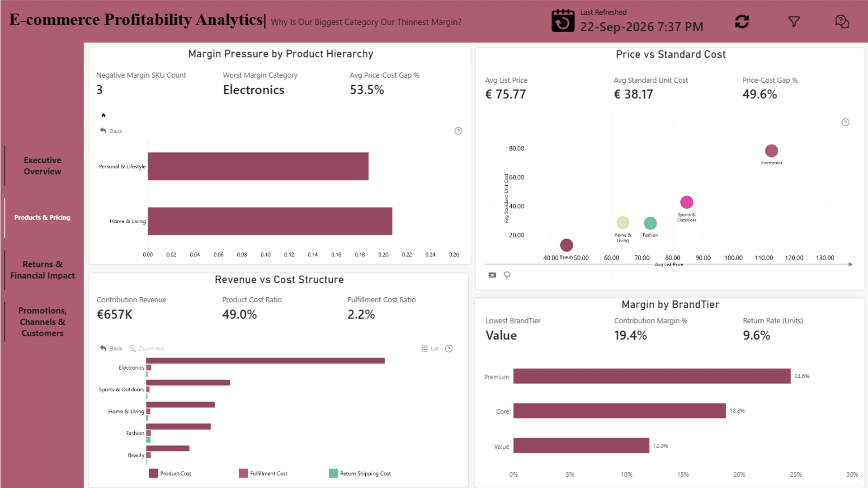Click the Sports & Outdoors product cost bar
The width and height of the screenshot is (868, 488).
[x=188, y=383]
